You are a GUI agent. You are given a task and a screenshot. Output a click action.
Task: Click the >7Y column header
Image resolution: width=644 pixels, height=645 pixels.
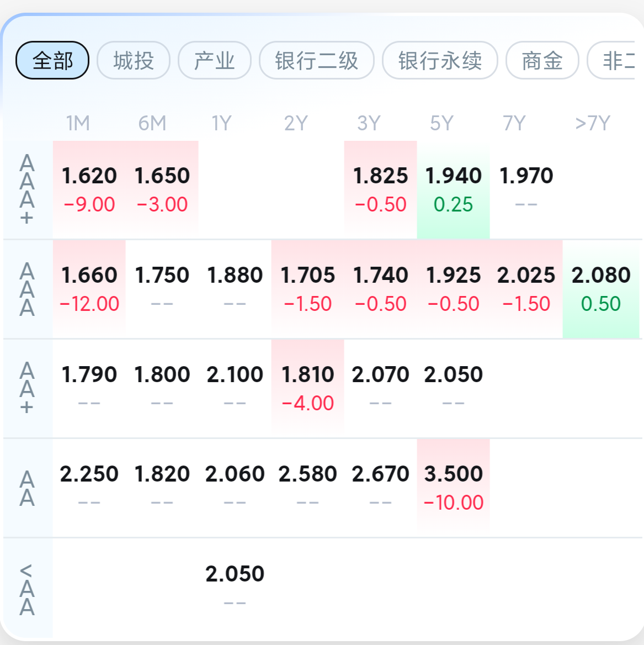[592, 123]
